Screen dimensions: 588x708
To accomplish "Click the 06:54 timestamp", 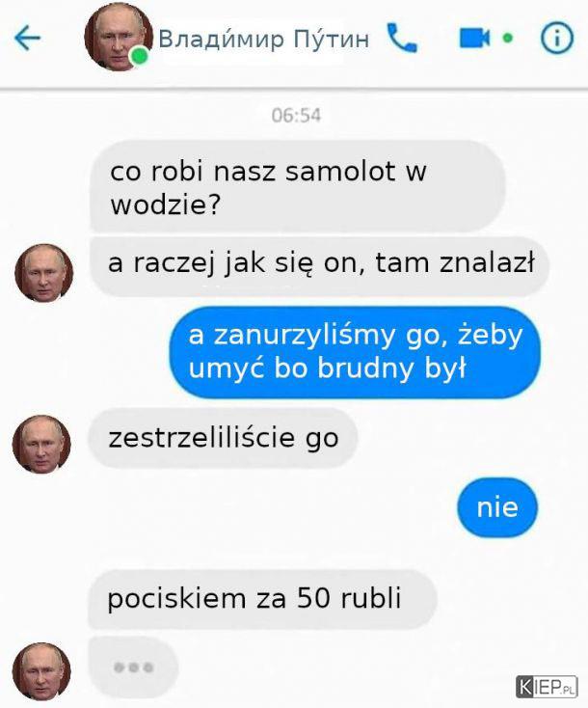I will coord(296,116).
